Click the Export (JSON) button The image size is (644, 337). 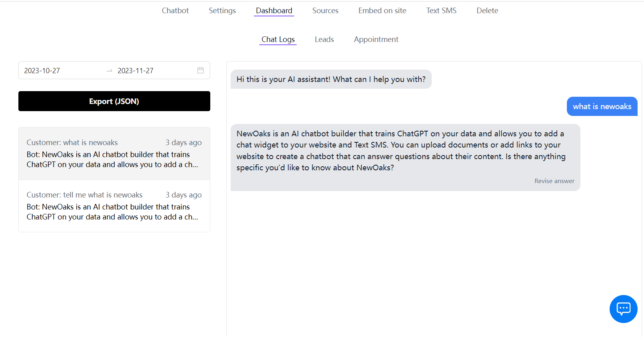click(114, 101)
